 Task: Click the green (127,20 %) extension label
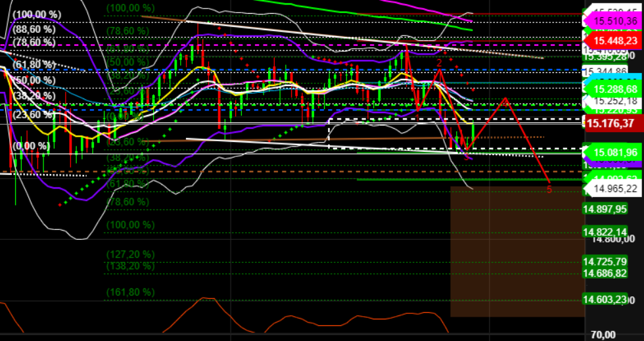[x=130, y=254]
